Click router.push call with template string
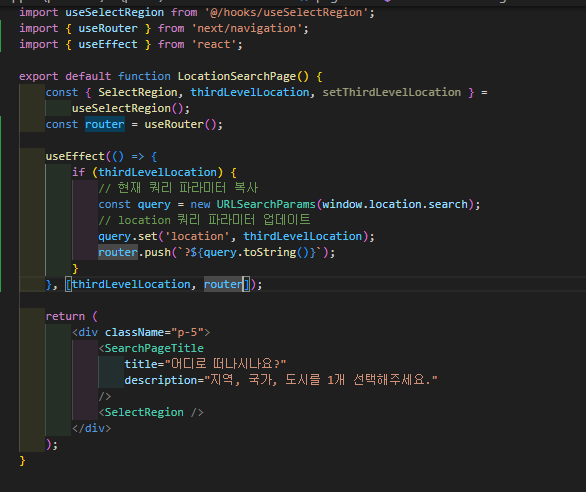This screenshot has width=586, height=492. tap(217, 252)
